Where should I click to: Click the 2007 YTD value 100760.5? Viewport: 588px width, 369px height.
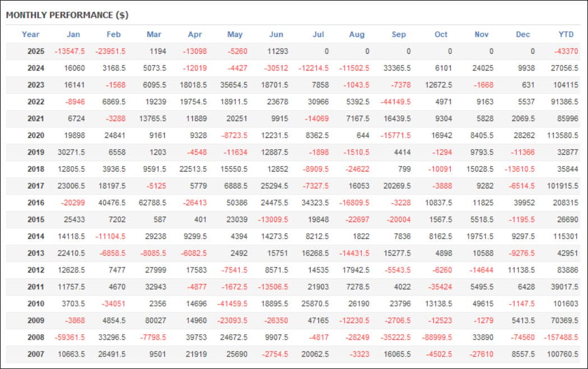(563, 354)
